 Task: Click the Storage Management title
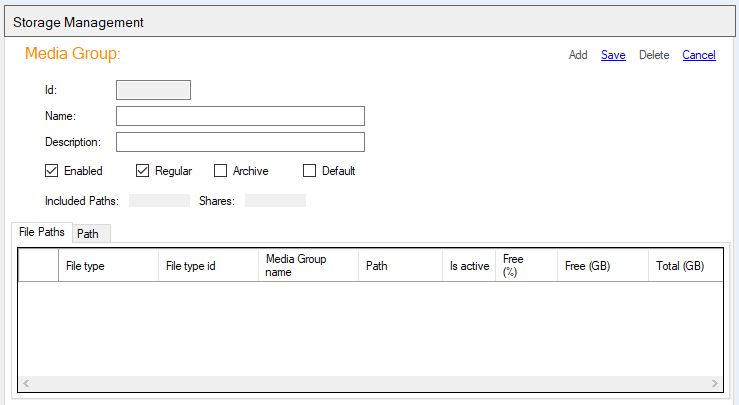[78, 23]
